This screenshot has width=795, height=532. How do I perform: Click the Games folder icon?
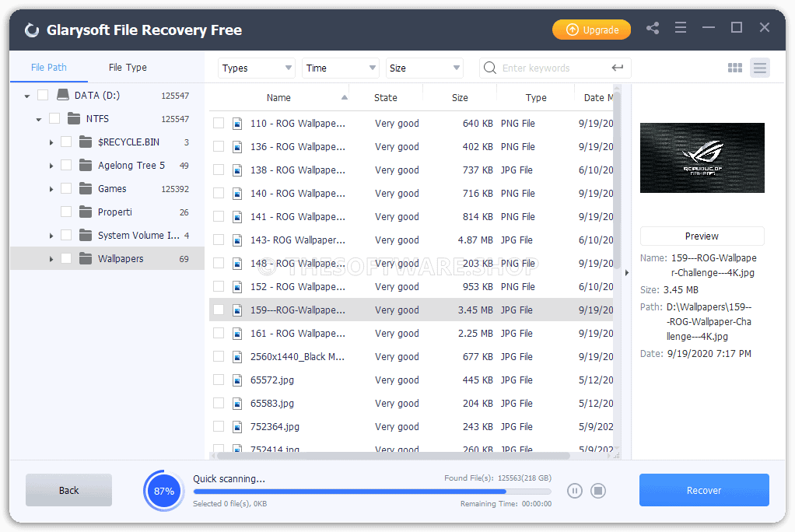point(86,188)
